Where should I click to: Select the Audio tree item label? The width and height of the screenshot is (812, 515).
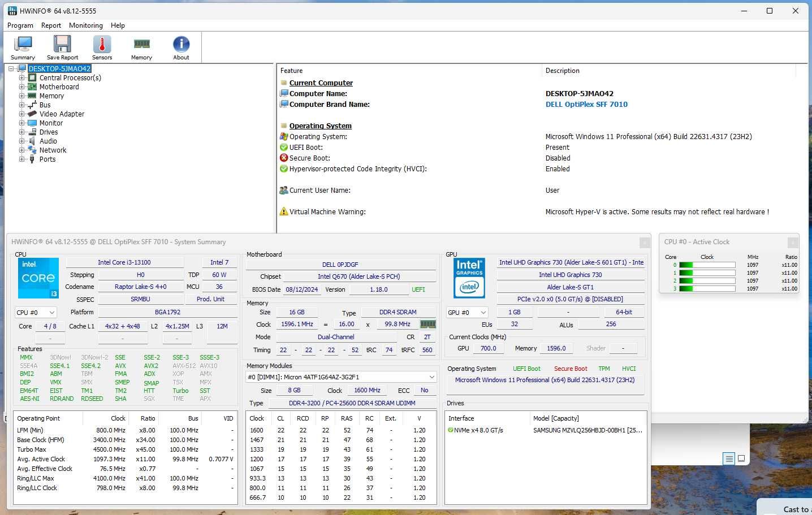(x=48, y=141)
